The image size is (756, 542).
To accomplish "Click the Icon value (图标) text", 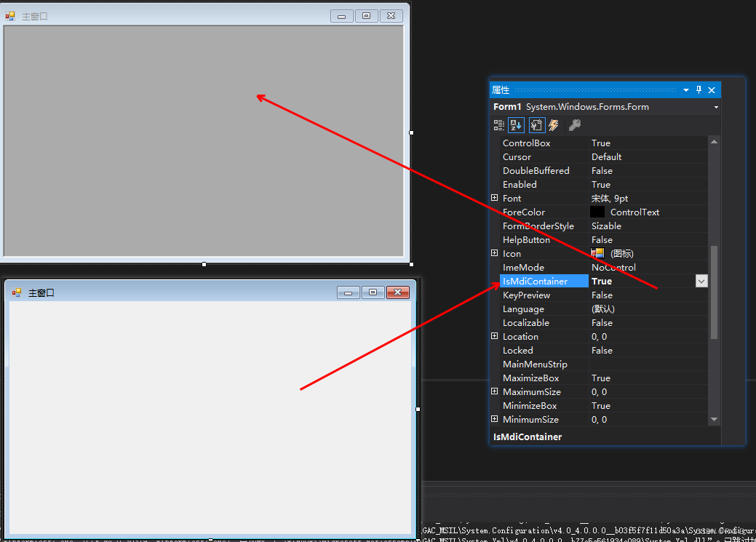I will pyautogui.click(x=622, y=254).
